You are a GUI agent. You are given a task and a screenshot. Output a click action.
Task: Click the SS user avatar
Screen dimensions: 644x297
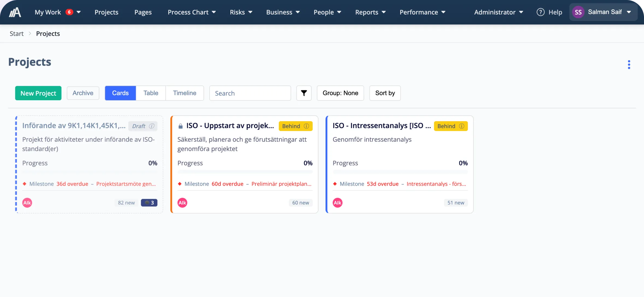coord(578,12)
